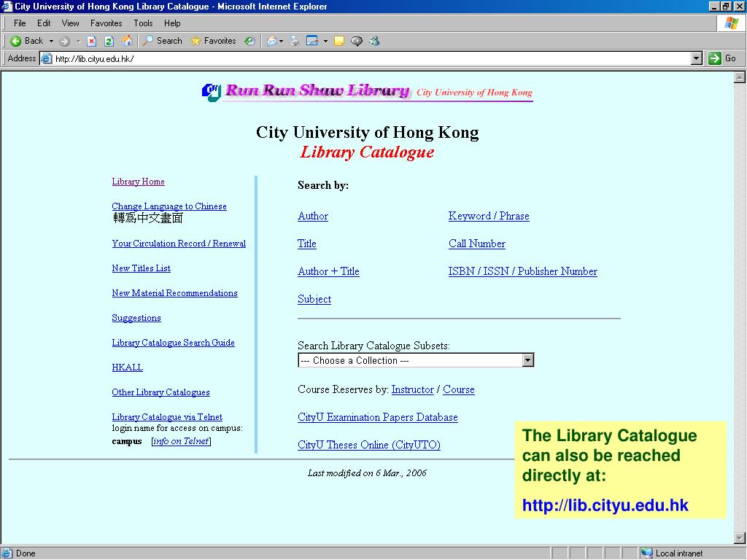Click inside the Address URL field
Screen dimensions: 747x560
pos(371,58)
